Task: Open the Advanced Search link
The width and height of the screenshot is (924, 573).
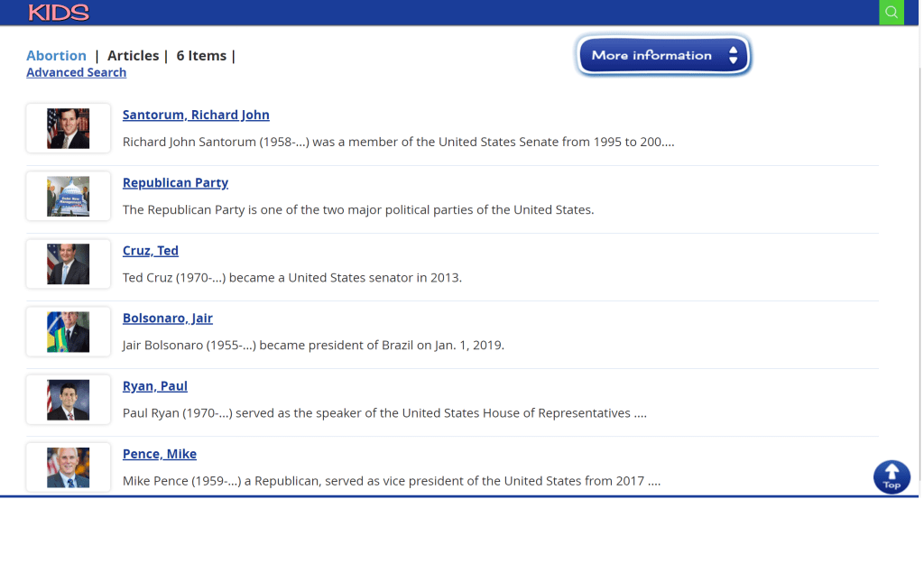Action: (x=76, y=73)
